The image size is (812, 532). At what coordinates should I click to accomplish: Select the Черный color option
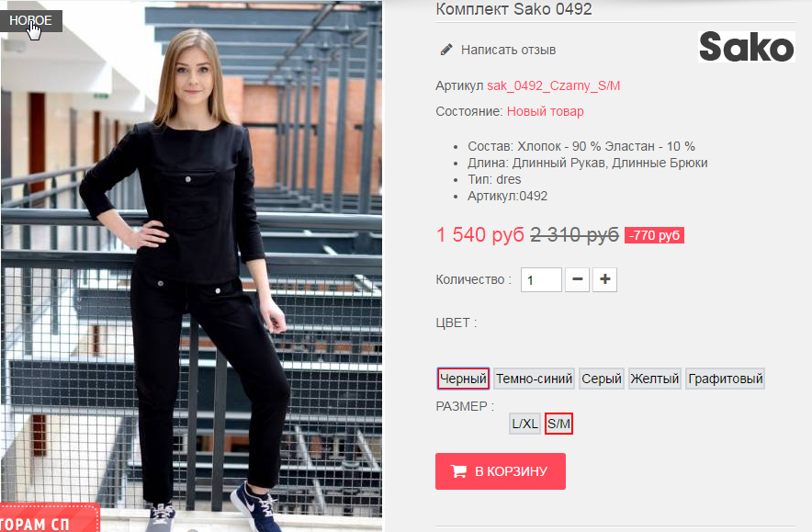[463, 379]
